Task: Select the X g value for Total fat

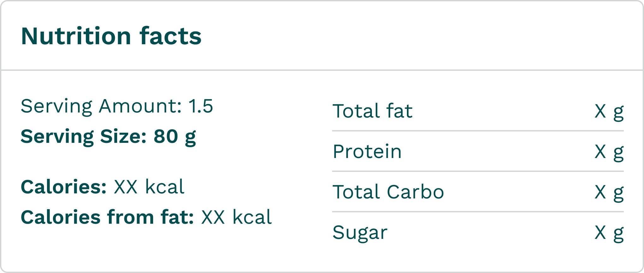Action: coord(609,111)
